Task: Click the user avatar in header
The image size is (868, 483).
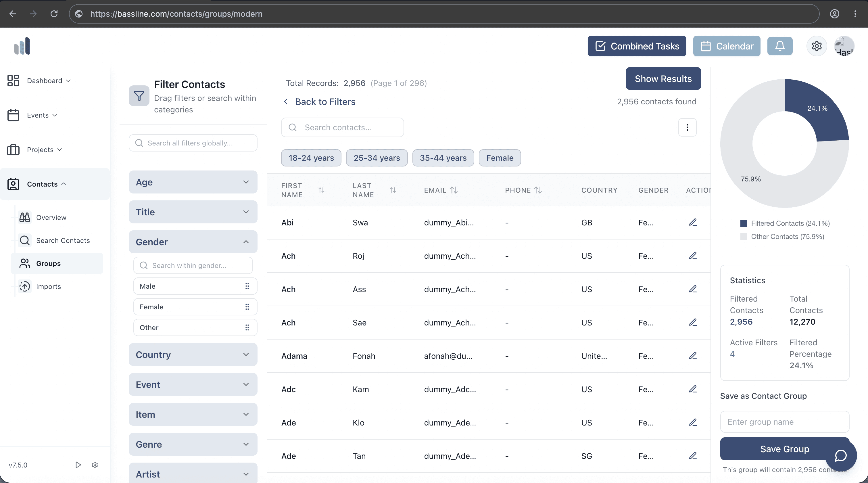Action: tap(844, 46)
